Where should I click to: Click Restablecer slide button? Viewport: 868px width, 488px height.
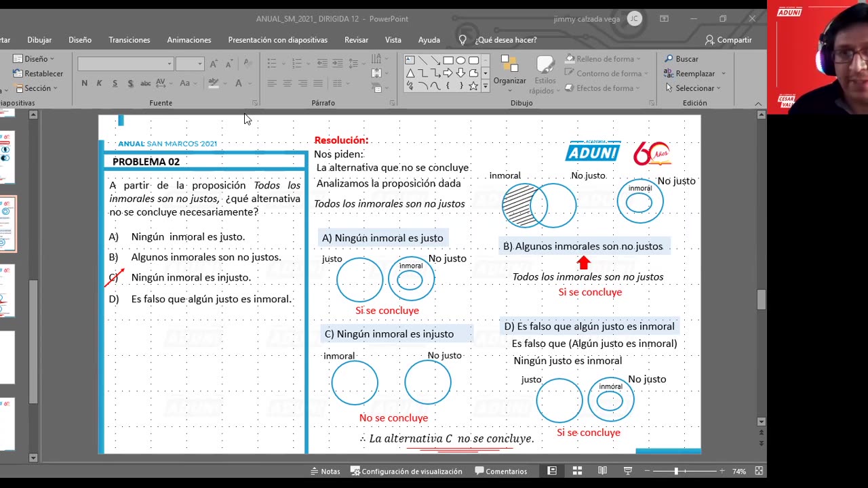pos(38,73)
